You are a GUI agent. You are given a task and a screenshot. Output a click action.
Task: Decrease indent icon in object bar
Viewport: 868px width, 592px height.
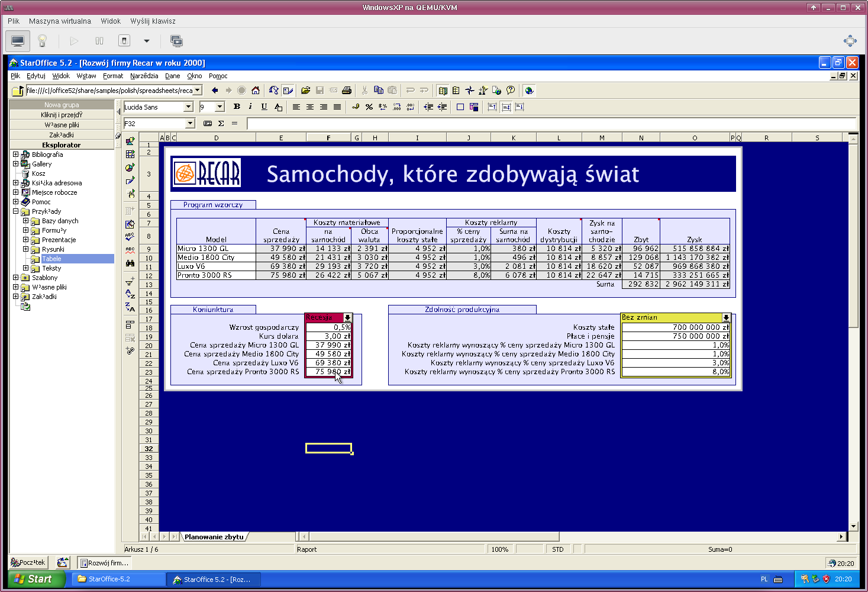pos(428,107)
